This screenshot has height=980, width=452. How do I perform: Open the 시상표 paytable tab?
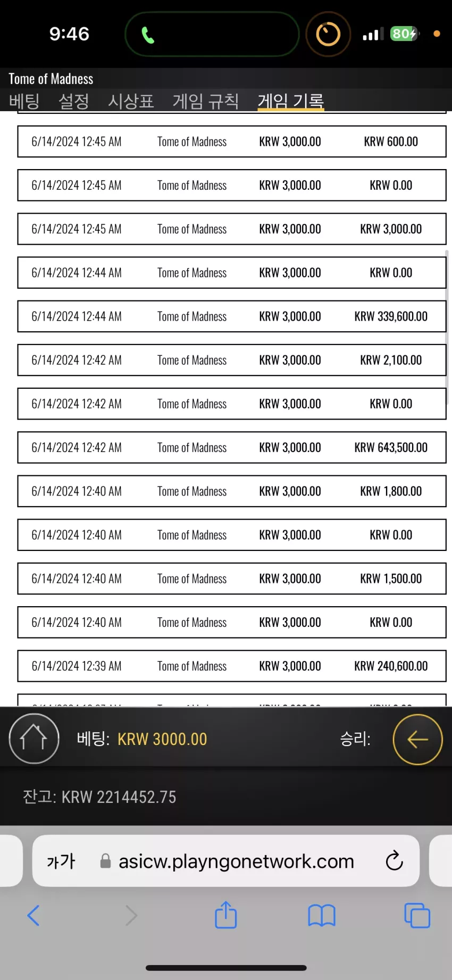point(131,101)
